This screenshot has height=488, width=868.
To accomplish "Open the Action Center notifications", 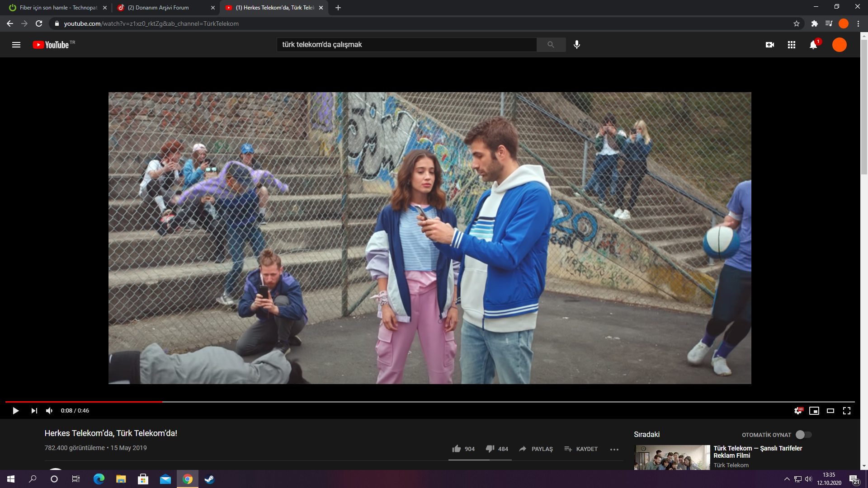I will click(x=854, y=479).
